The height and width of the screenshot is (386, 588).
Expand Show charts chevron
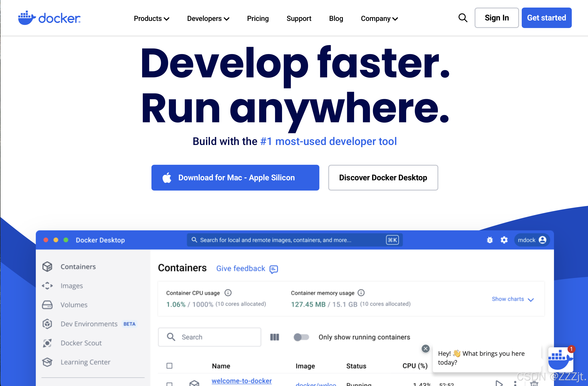(x=531, y=299)
